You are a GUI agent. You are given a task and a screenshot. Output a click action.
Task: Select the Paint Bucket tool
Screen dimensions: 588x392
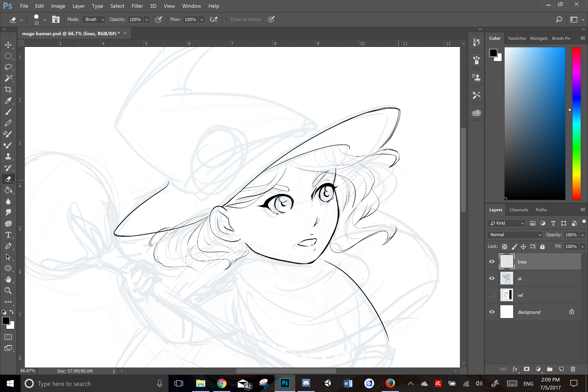point(8,190)
